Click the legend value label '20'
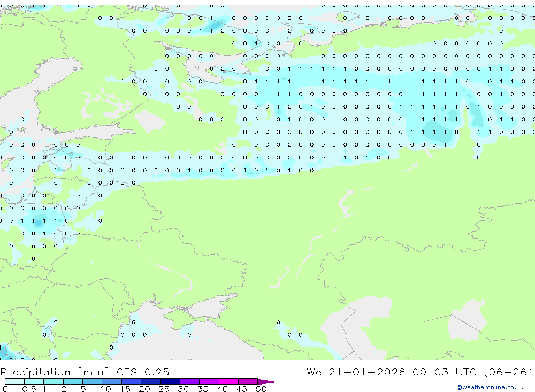The width and height of the screenshot is (535, 392). [x=144, y=389]
